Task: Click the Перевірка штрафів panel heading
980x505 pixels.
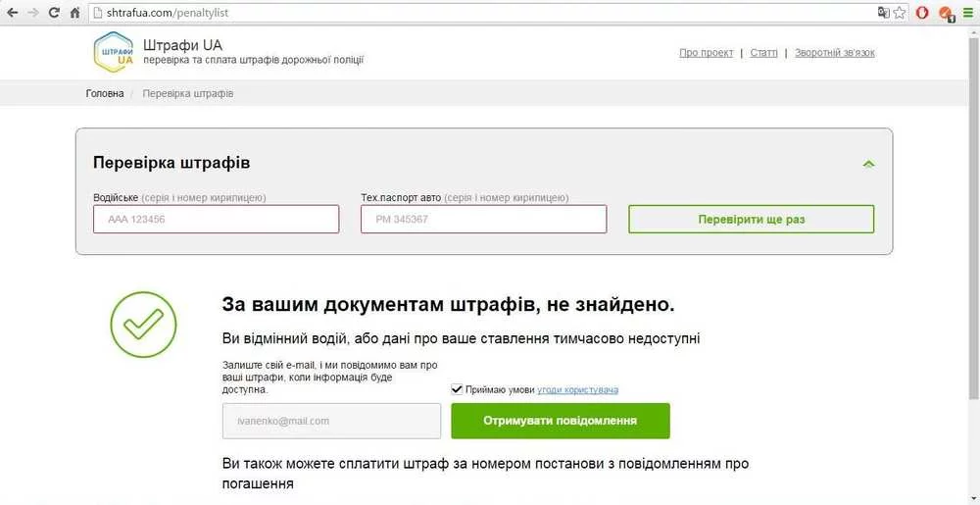Action: click(171, 163)
